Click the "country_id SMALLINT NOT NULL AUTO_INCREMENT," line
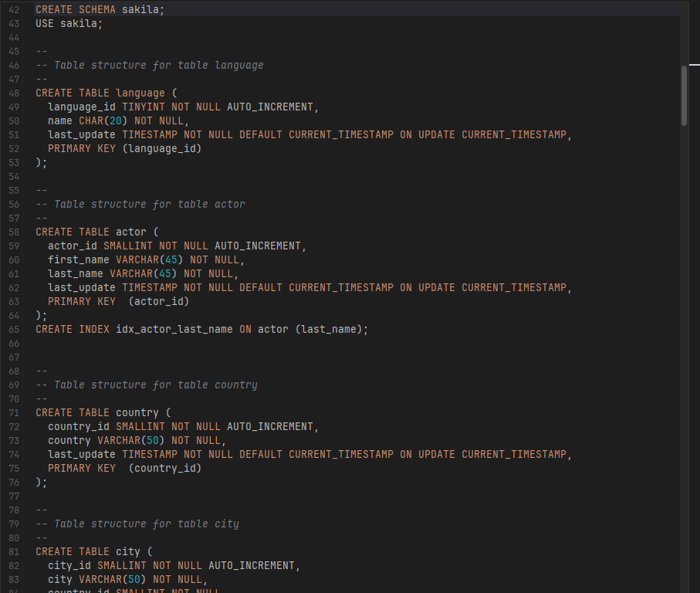The image size is (700, 593). pos(184,426)
